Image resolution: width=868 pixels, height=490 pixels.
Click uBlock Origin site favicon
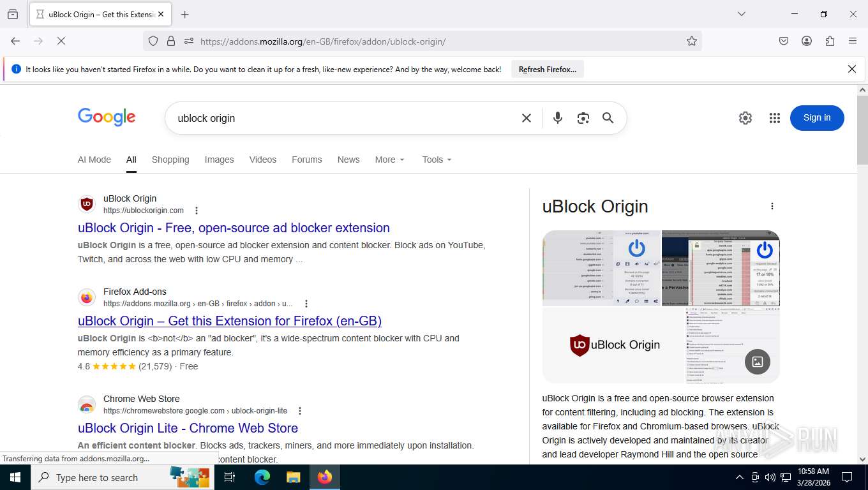87,204
